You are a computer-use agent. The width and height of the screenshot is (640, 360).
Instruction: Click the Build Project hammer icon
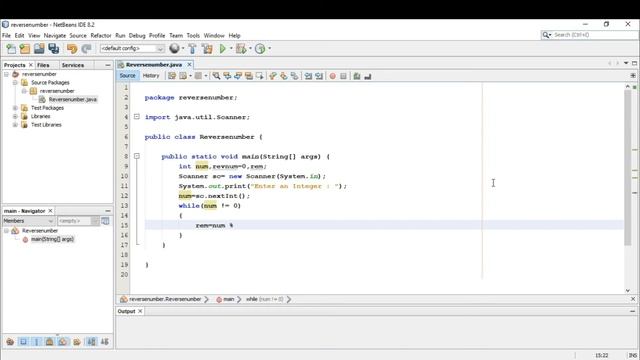pyautogui.click(x=192, y=49)
